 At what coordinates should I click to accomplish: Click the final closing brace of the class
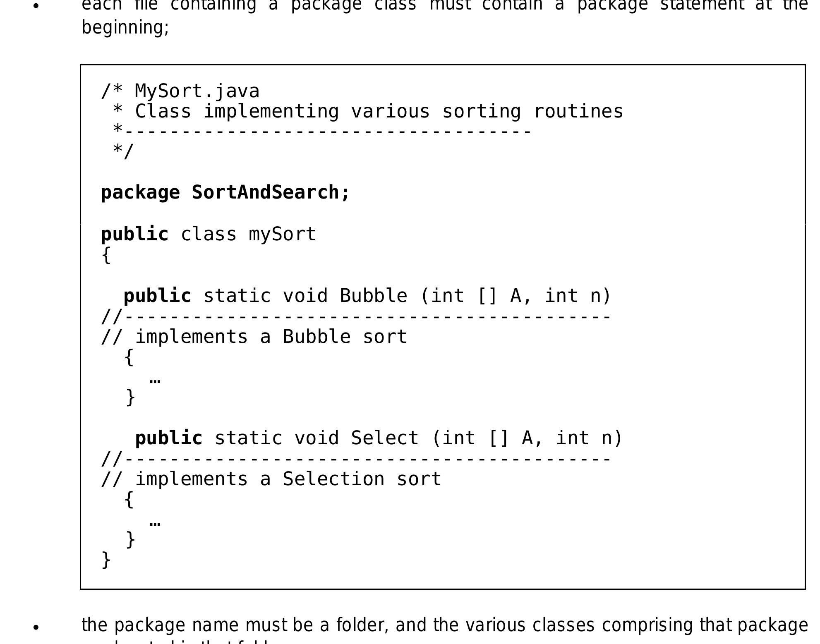106,560
